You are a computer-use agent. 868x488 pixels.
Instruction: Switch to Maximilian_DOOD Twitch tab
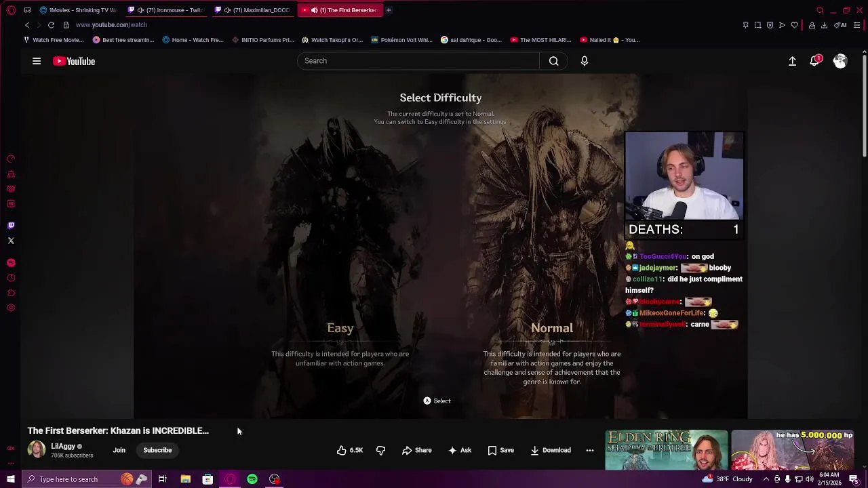[x=254, y=10]
